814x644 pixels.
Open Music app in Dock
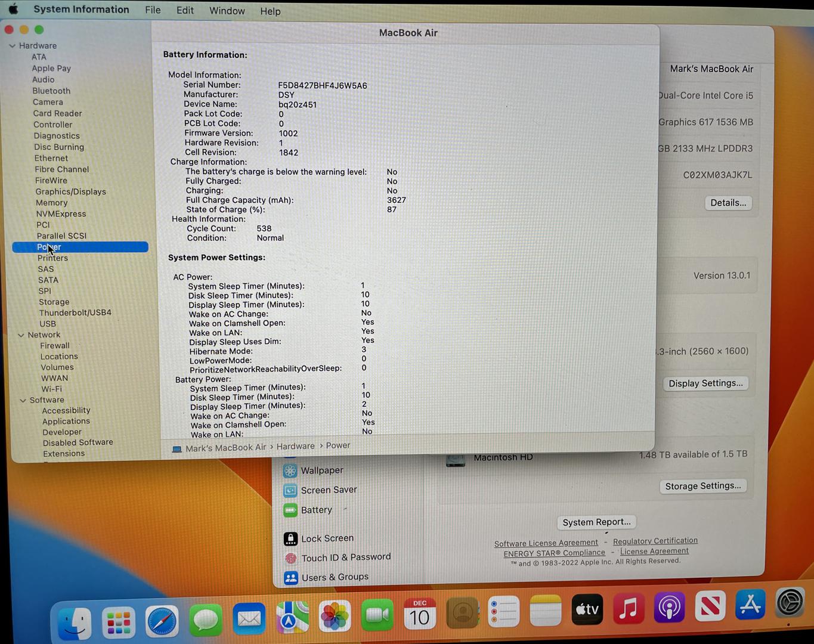[x=629, y=608]
